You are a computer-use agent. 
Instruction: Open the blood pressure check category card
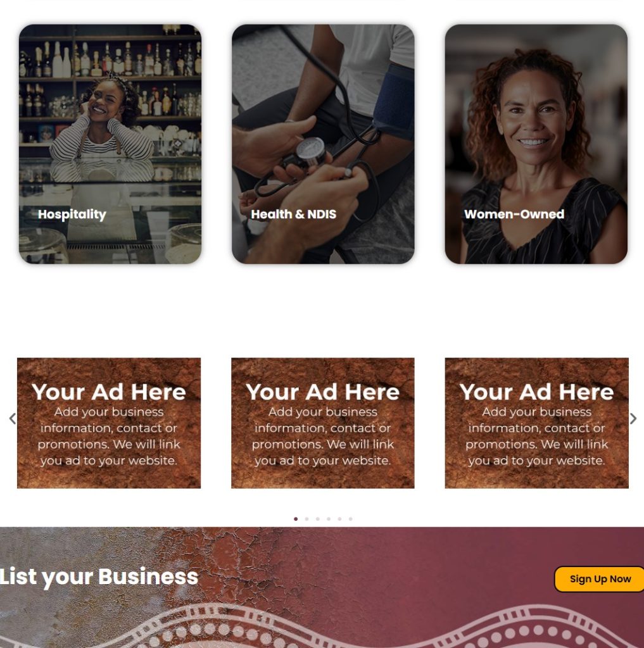click(323, 144)
